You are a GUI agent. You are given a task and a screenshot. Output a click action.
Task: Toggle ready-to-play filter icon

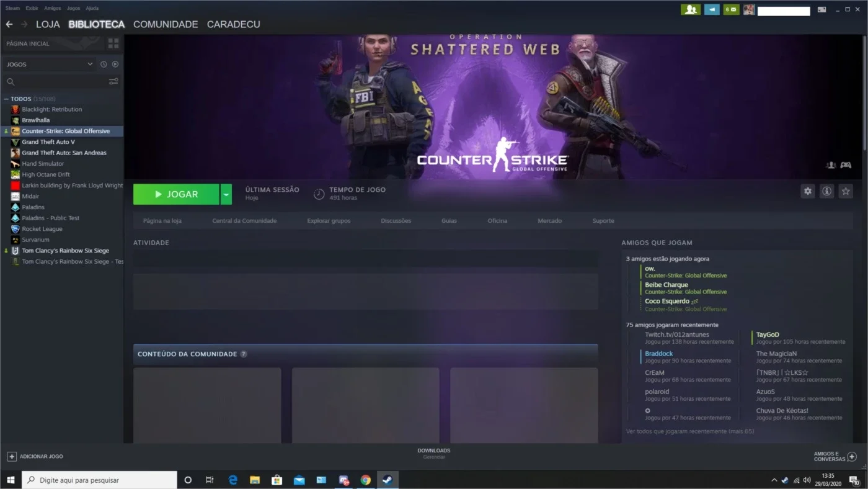pyautogui.click(x=115, y=65)
